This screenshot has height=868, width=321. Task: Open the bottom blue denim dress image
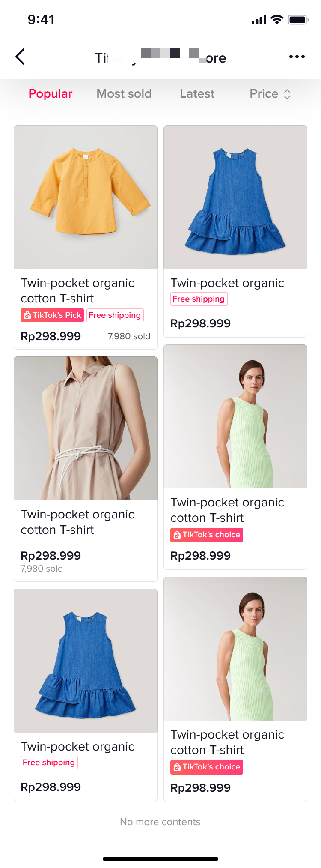tap(86, 661)
